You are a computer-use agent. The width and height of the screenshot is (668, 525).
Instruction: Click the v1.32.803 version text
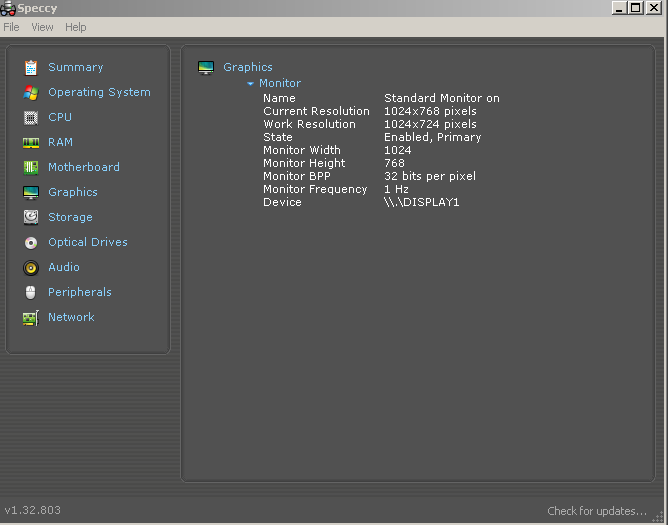pyautogui.click(x=32, y=510)
